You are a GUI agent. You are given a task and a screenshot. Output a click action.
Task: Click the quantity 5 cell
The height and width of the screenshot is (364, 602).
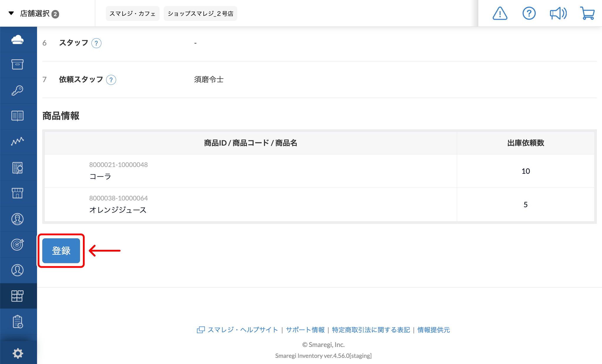coord(526,205)
